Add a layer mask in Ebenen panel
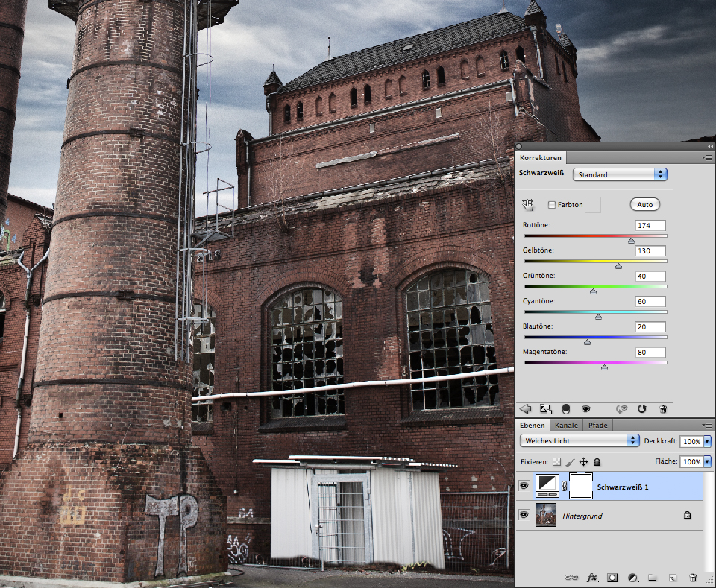 click(x=612, y=578)
